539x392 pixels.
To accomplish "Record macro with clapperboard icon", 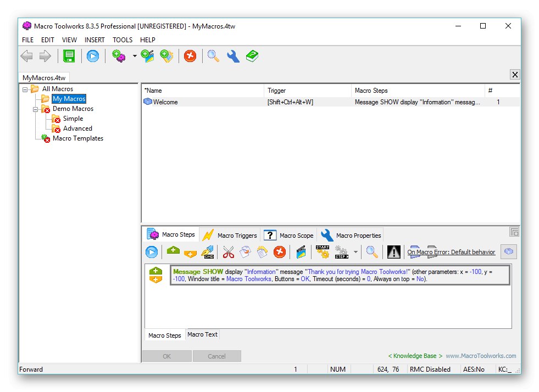I will click(x=301, y=252).
